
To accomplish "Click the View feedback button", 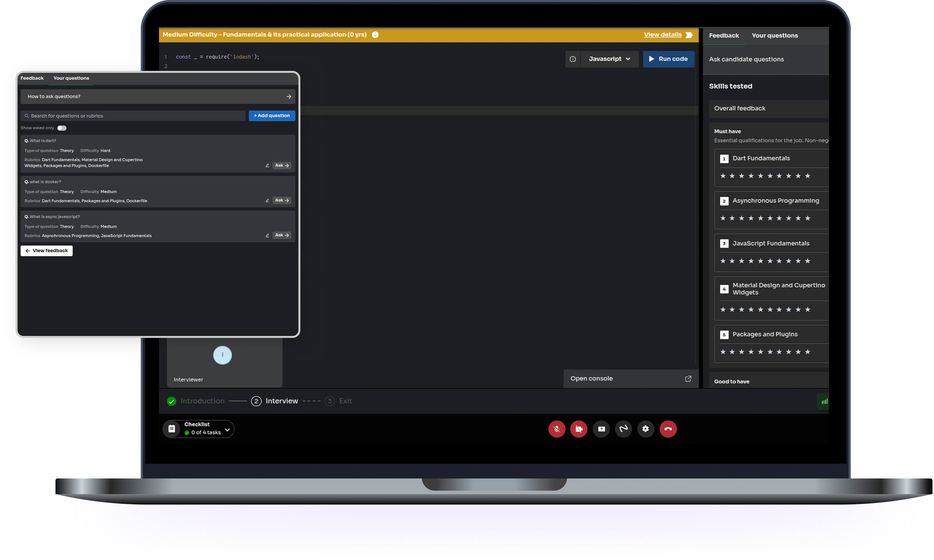I will (47, 251).
